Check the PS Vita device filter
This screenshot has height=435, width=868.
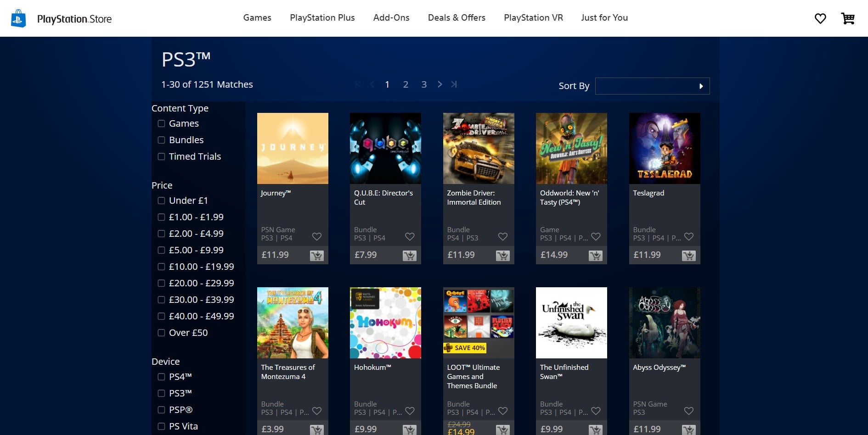[161, 426]
